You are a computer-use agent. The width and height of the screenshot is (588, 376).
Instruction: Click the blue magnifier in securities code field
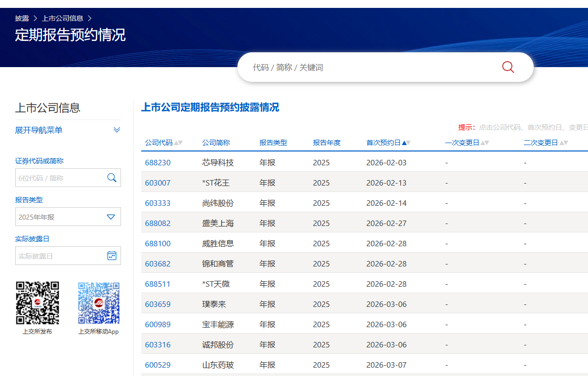[112, 178]
